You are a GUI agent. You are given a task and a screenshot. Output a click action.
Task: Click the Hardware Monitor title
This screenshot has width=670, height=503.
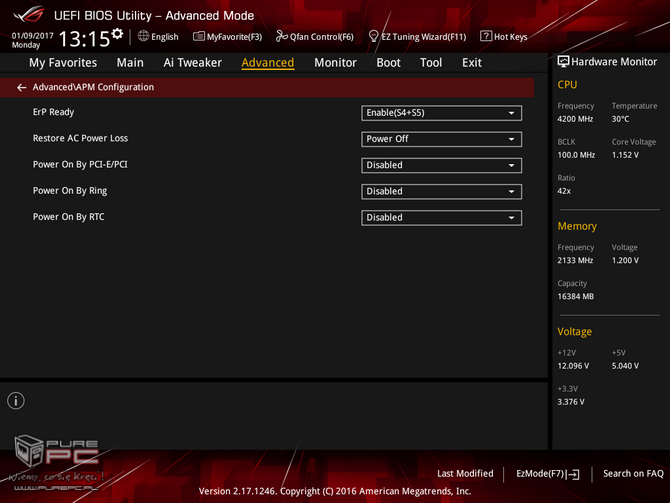coord(614,62)
